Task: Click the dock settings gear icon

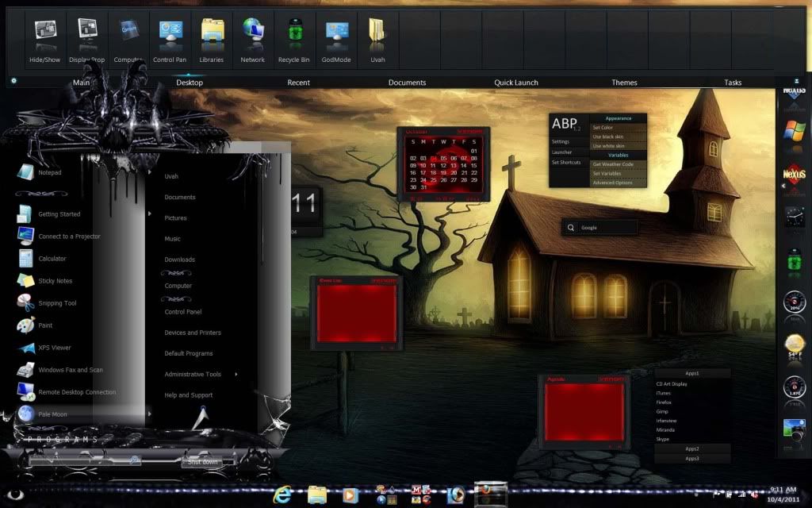Action: 13,81
